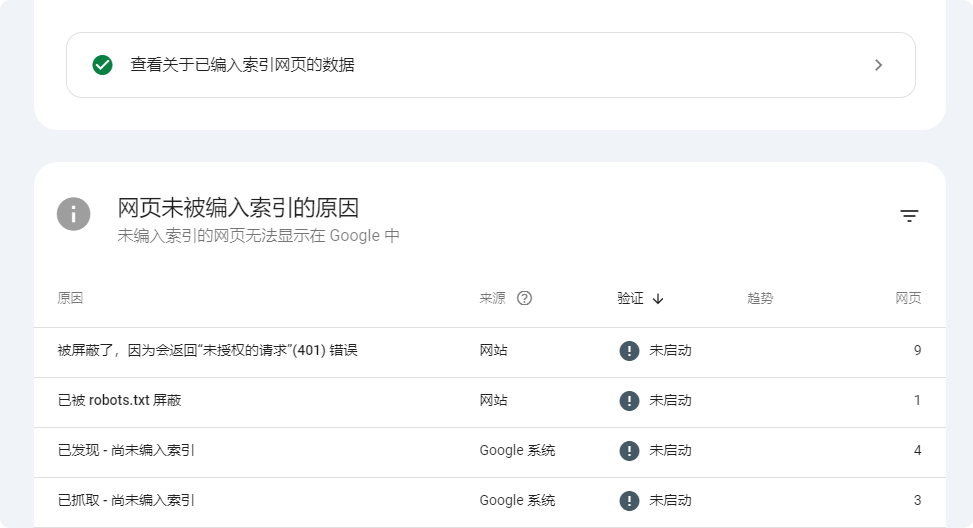
Task: Click 查看关于已编入索引网页的数据 text
Action: (242, 65)
